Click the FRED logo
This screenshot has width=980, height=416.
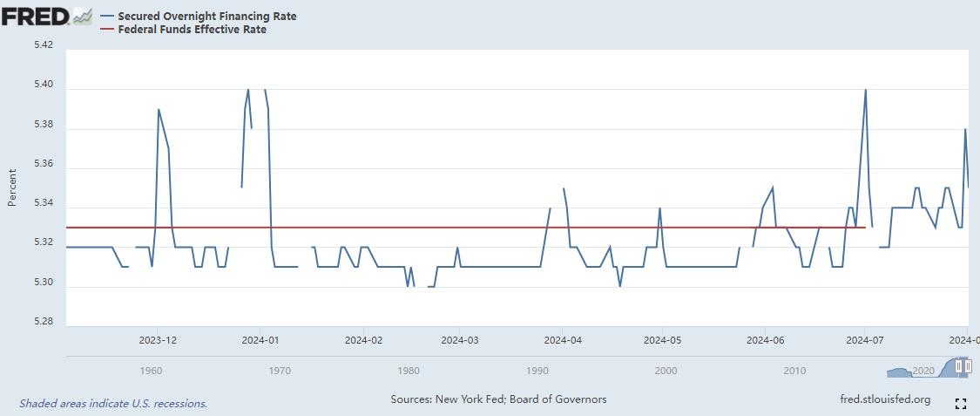coord(35,16)
